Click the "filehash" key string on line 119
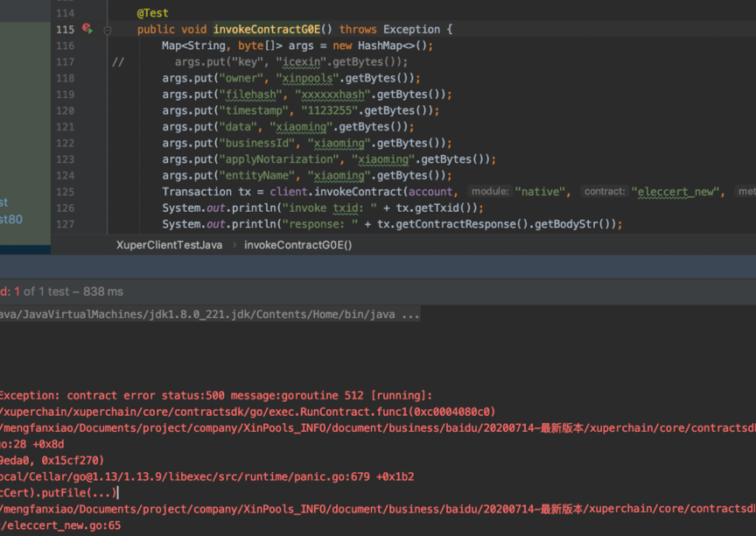Screen dimensions: 756x536 251,95
